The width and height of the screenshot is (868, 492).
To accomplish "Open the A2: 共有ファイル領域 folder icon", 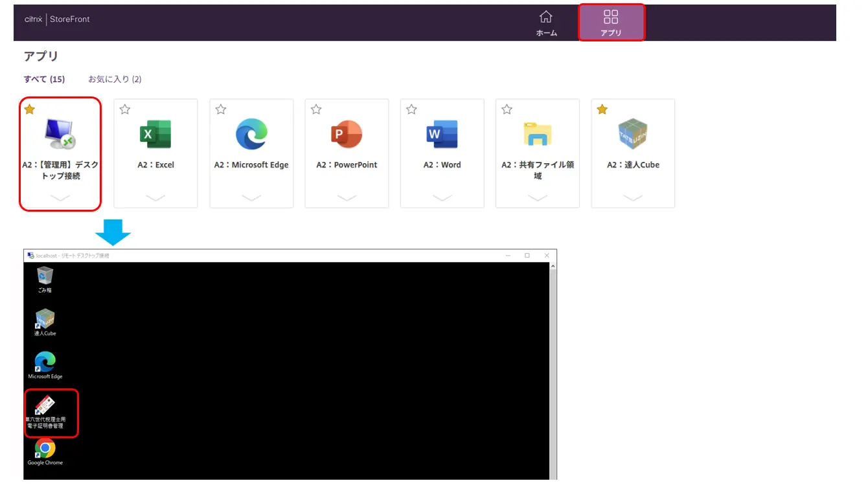I will (x=538, y=134).
